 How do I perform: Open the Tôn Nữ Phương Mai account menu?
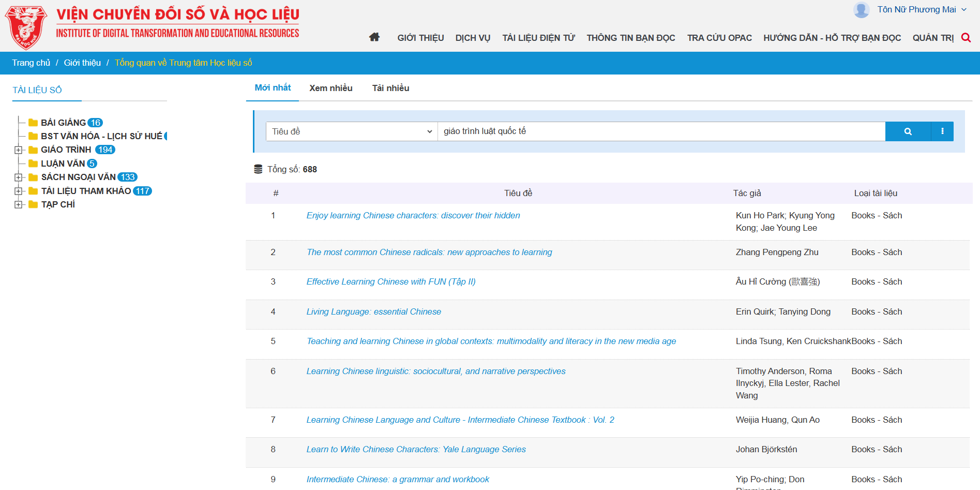click(922, 10)
